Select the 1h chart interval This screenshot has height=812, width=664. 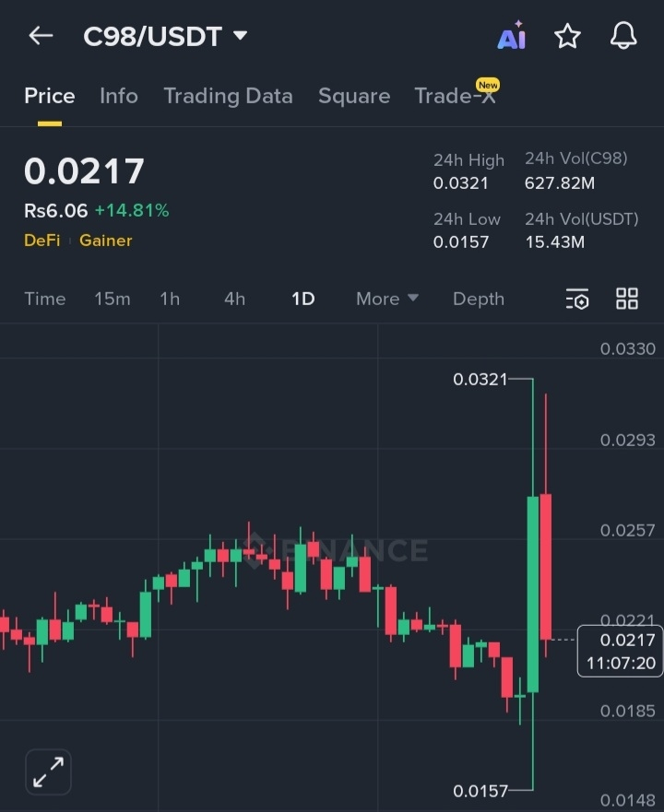pyautogui.click(x=170, y=299)
